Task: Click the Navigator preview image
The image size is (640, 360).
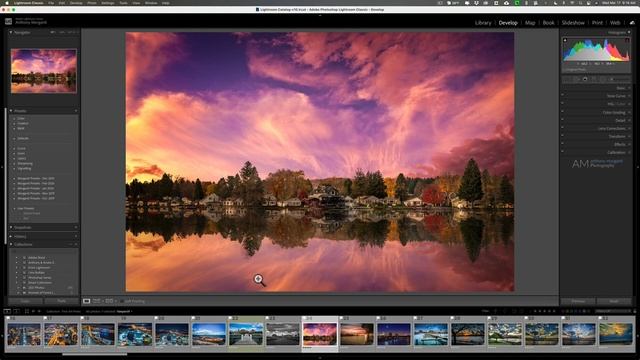Action: tap(44, 71)
